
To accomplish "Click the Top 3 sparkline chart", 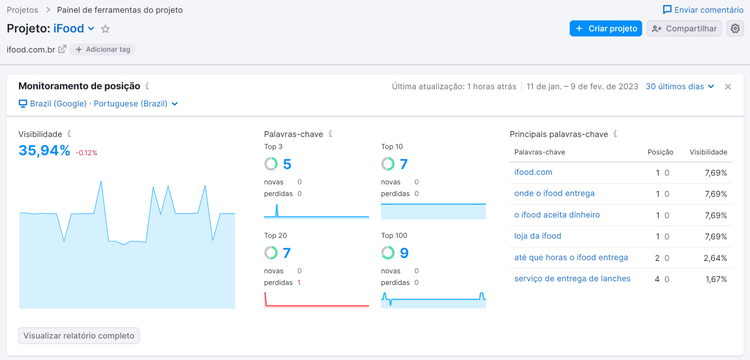I will click(x=316, y=211).
